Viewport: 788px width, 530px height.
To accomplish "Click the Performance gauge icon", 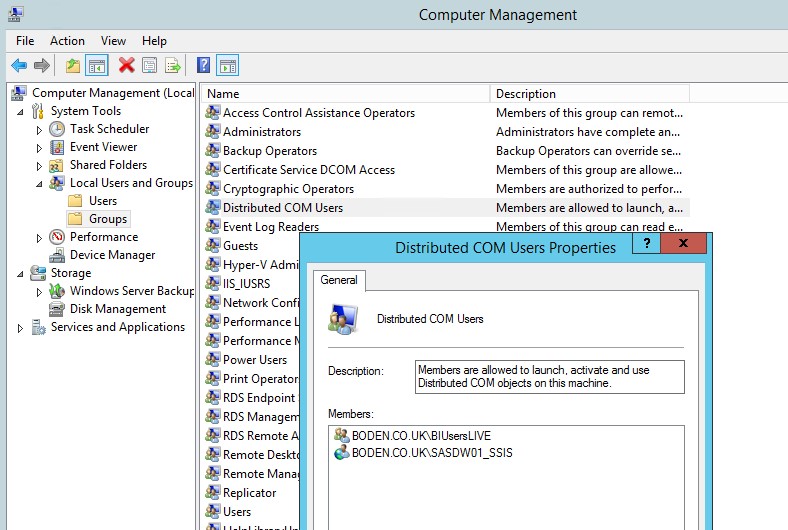I will [x=57, y=237].
